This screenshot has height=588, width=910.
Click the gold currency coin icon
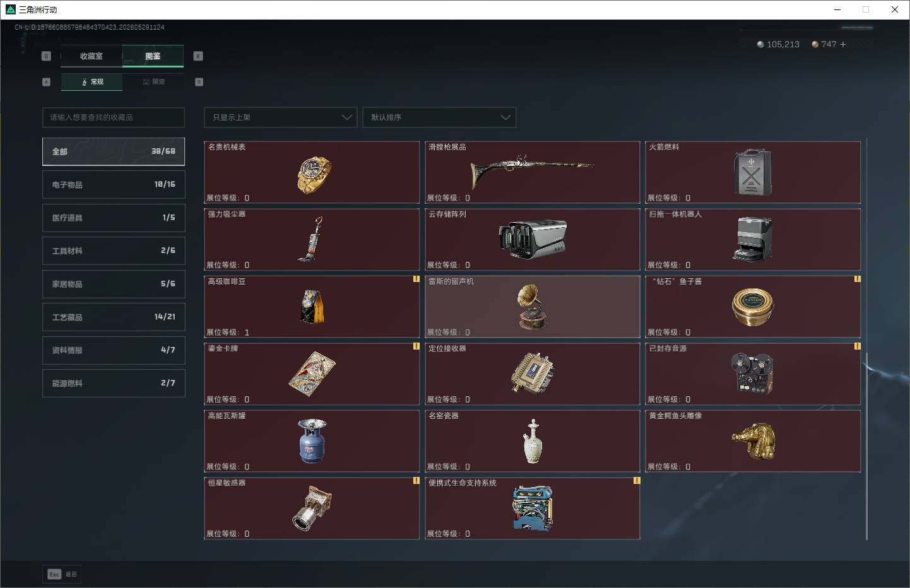815,44
